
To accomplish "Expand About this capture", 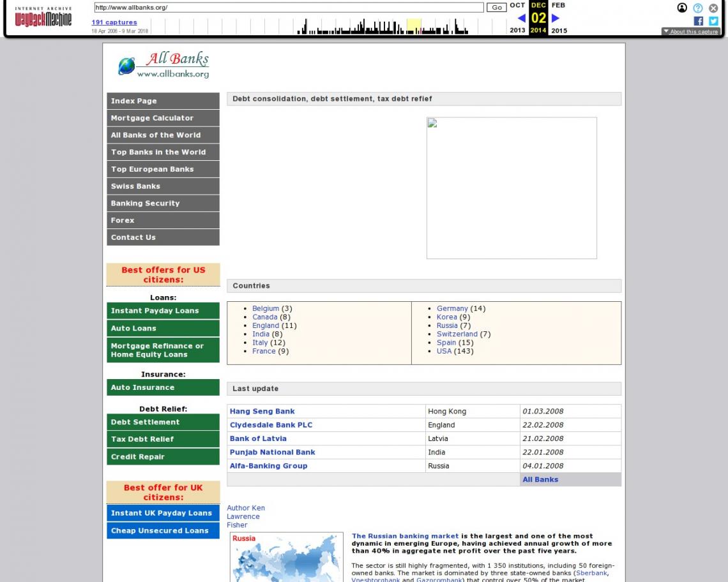I will pos(691,31).
